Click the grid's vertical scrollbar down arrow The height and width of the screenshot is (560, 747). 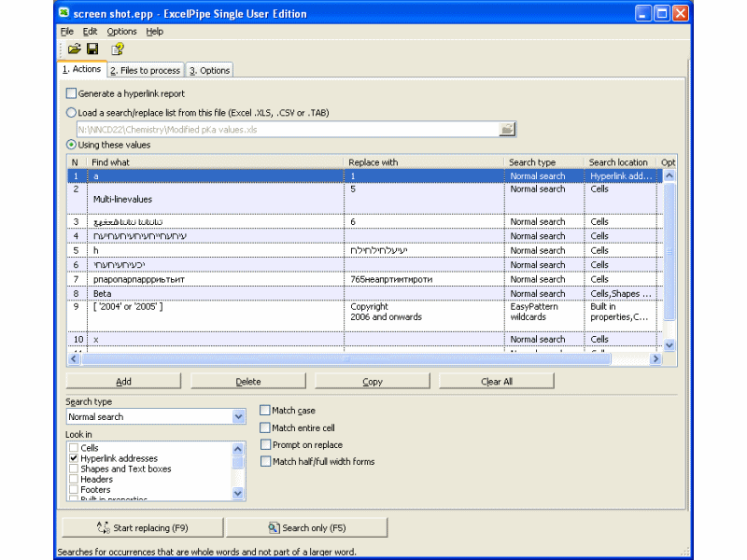669,345
